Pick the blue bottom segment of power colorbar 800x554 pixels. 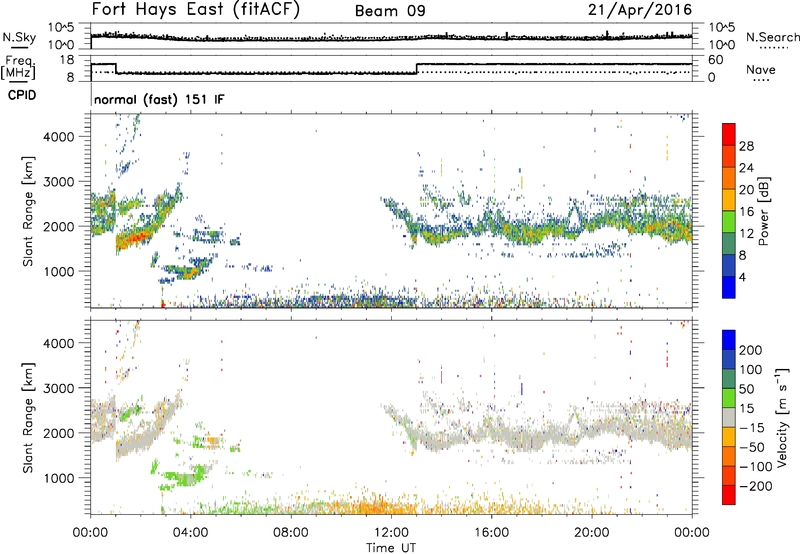pyautogui.click(x=729, y=287)
